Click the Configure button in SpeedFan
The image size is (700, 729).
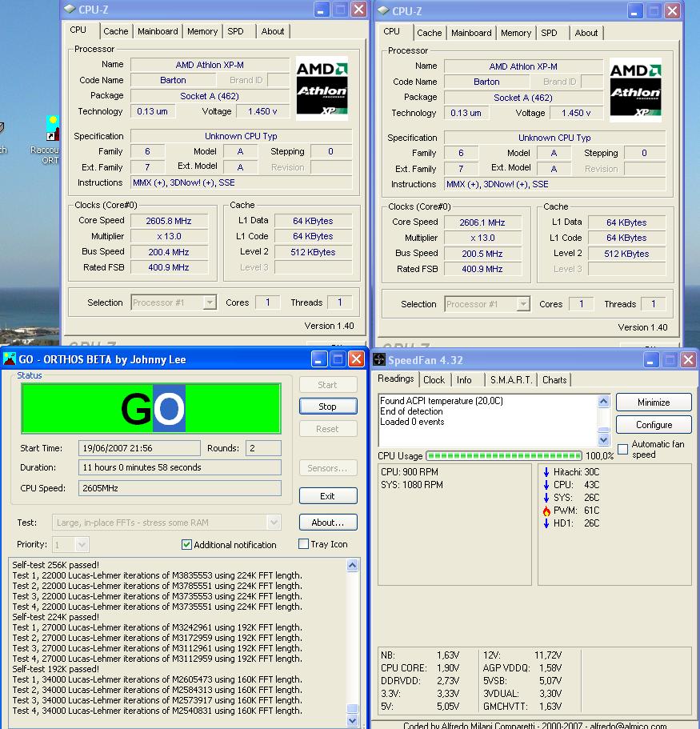pos(654,425)
